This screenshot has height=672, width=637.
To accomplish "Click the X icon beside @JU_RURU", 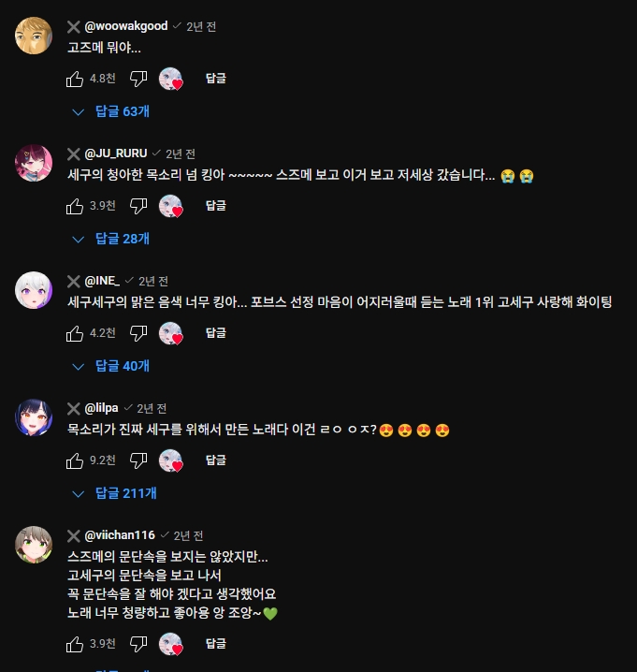I will (74, 153).
